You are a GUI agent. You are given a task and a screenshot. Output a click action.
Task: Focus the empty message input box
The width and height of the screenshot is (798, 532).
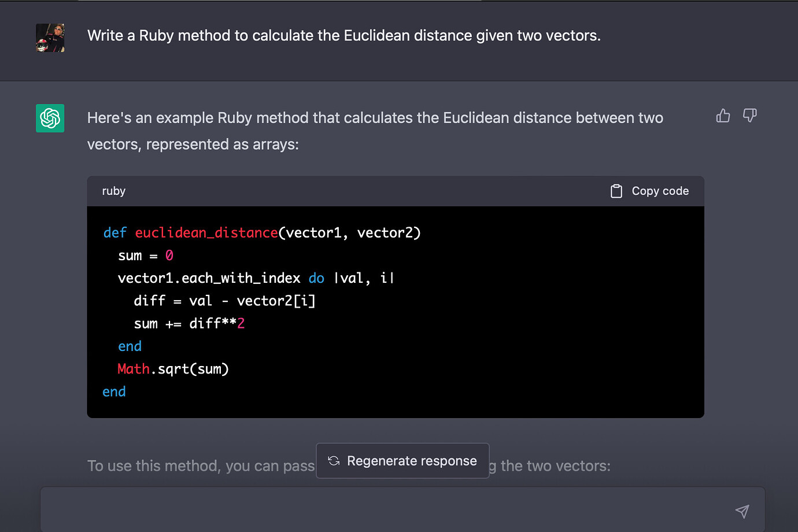[x=382, y=510]
